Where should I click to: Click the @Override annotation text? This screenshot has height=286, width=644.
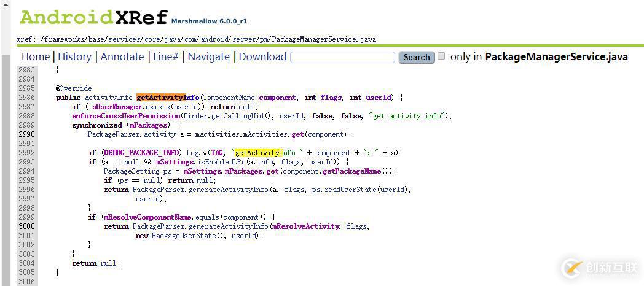pyautogui.click(x=74, y=88)
